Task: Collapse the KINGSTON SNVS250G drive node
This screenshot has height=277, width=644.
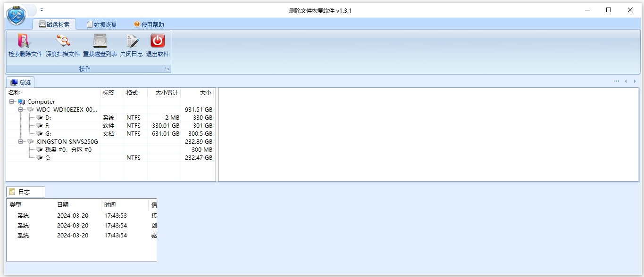Action: tap(21, 141)
